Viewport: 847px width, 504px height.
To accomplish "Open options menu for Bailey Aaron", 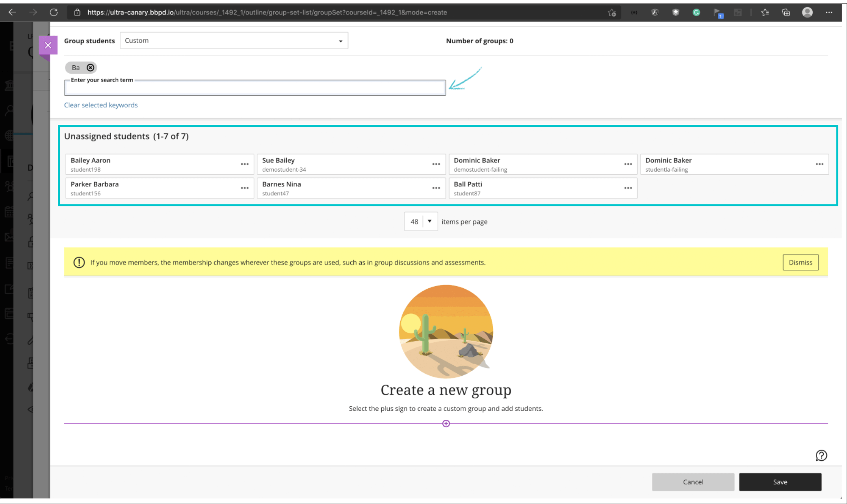I will pos(244,164).
